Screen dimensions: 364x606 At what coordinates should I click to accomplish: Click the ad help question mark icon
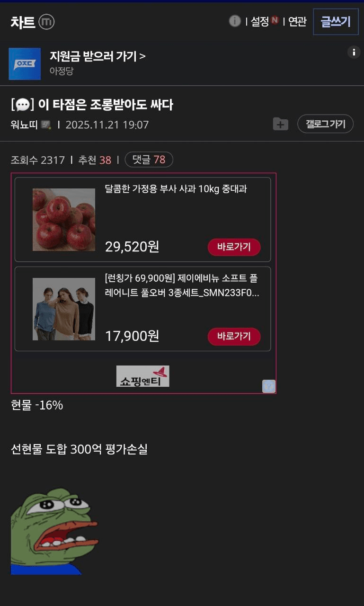(x=269, y=386)
